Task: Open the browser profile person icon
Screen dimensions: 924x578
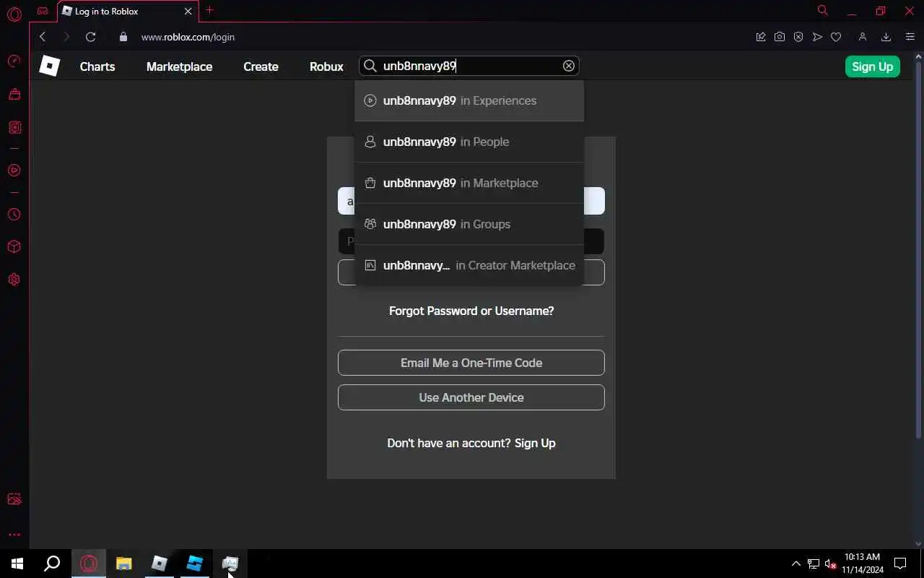Action: click(x=862, y=37)
